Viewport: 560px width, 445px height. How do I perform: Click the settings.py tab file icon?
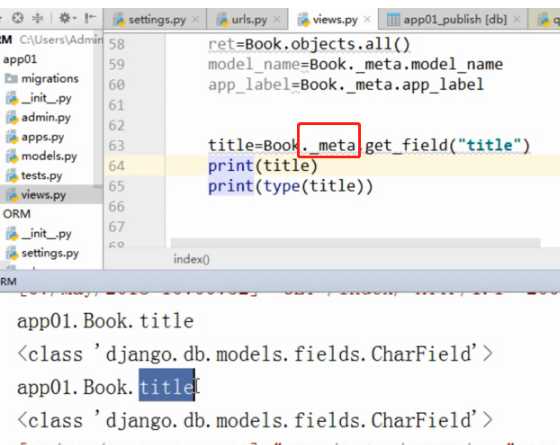pos(119,19)
